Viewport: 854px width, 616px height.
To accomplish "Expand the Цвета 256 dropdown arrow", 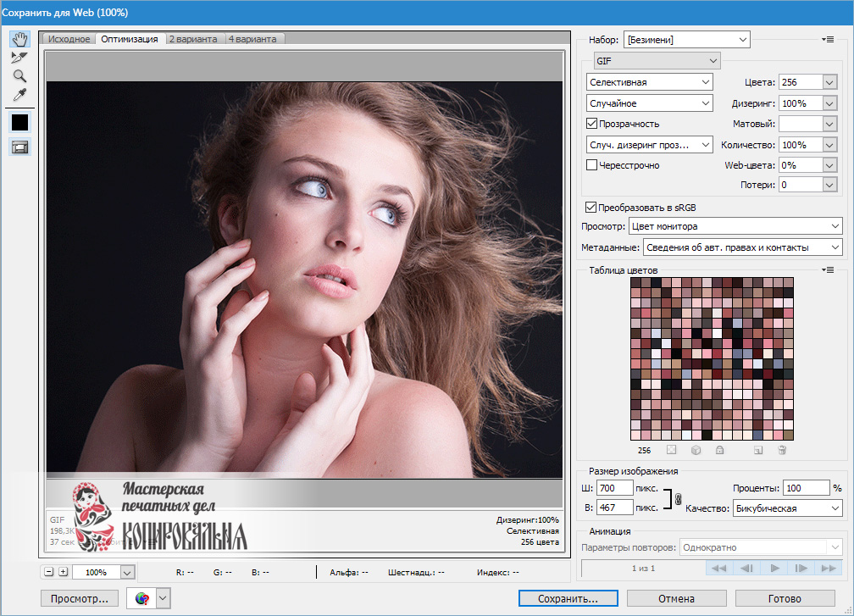I will pos(829,82).
